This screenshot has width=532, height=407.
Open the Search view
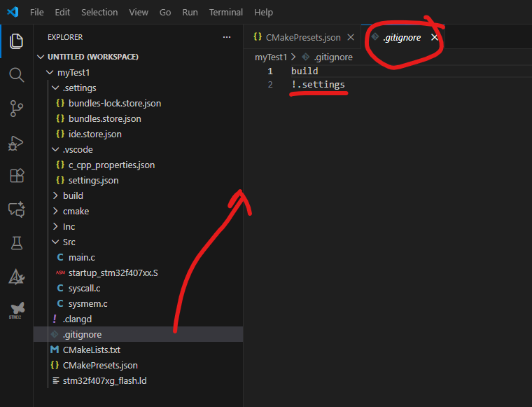coord(16,75)
